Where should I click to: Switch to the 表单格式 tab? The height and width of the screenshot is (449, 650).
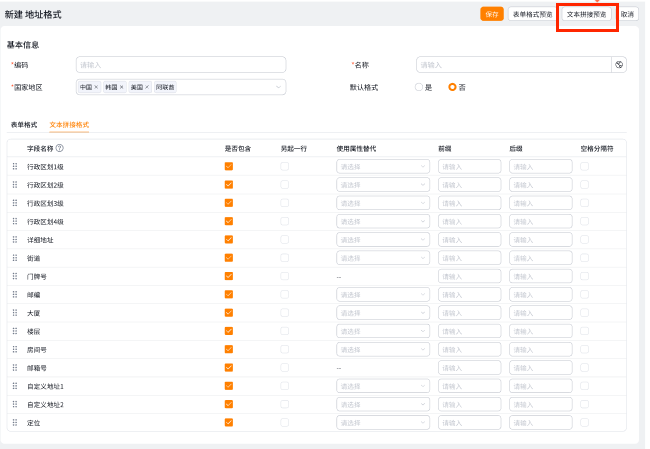tap(24, 125)
